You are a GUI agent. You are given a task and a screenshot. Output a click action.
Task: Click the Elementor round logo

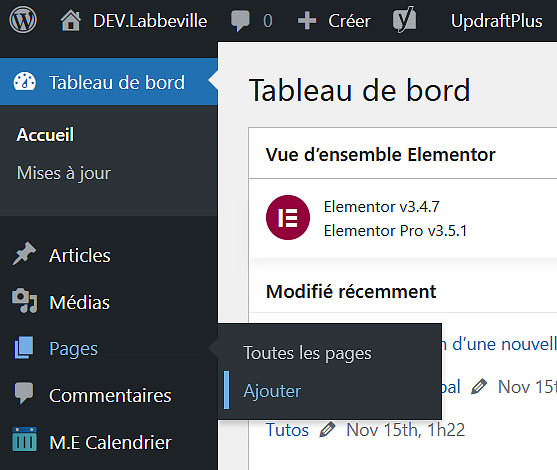pyautogui.click(x=288, y=217)
